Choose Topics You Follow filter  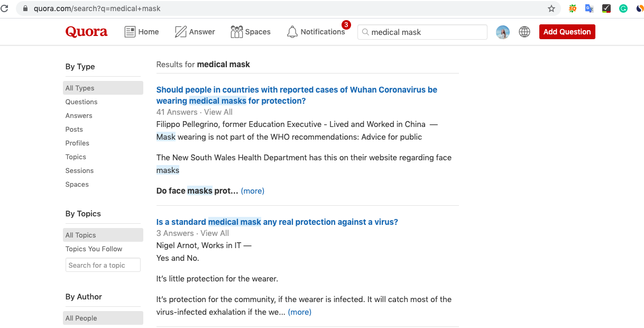click(x=94, y=249)
